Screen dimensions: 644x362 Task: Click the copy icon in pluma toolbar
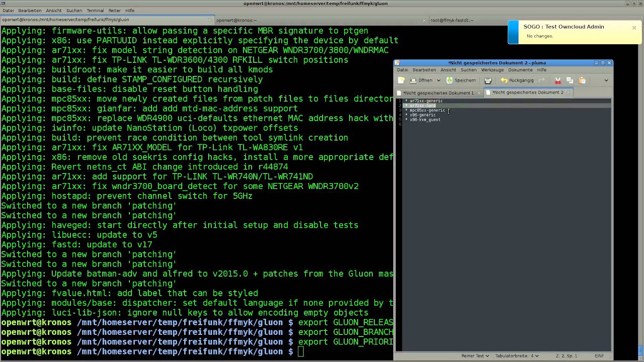pos(570,80)
